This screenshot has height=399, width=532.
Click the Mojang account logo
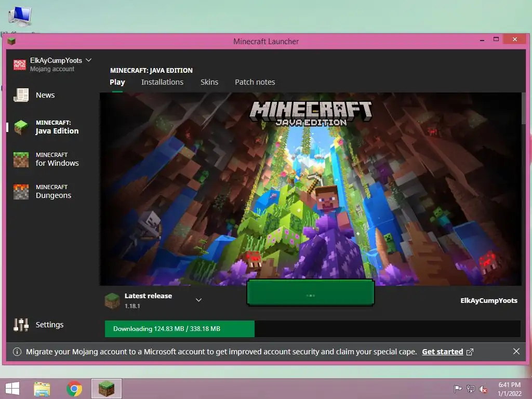20,64
